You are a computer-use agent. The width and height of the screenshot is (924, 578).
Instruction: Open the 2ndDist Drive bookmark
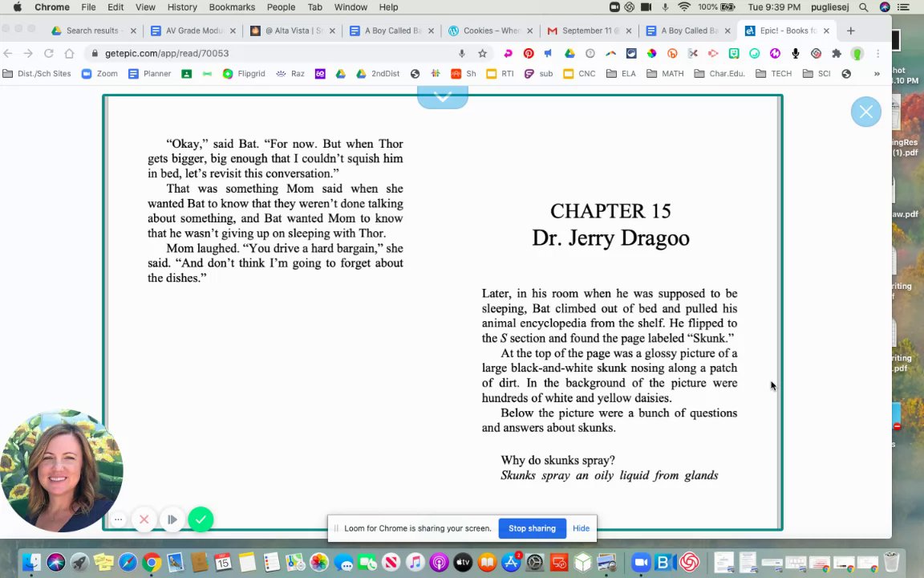tap(378, 74)
